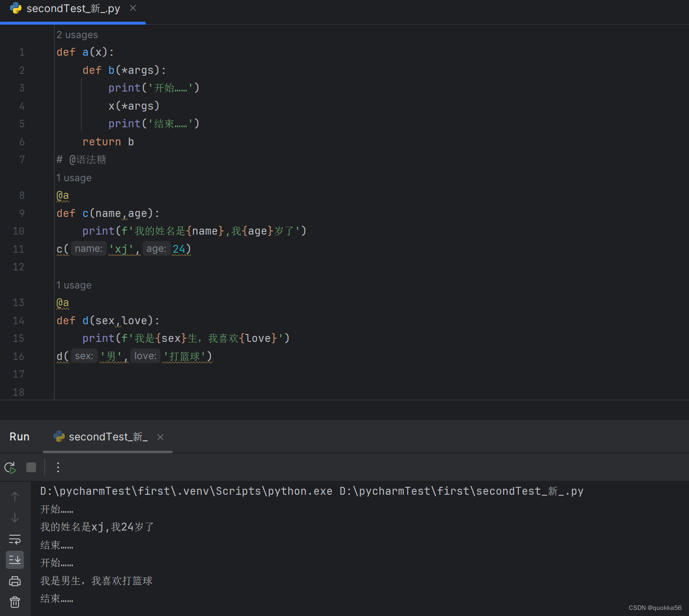Click line number 16 in the gutter

19,357
